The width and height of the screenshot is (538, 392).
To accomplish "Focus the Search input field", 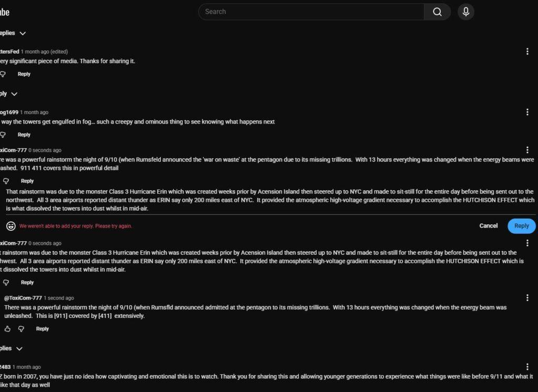I will [311, 12].
